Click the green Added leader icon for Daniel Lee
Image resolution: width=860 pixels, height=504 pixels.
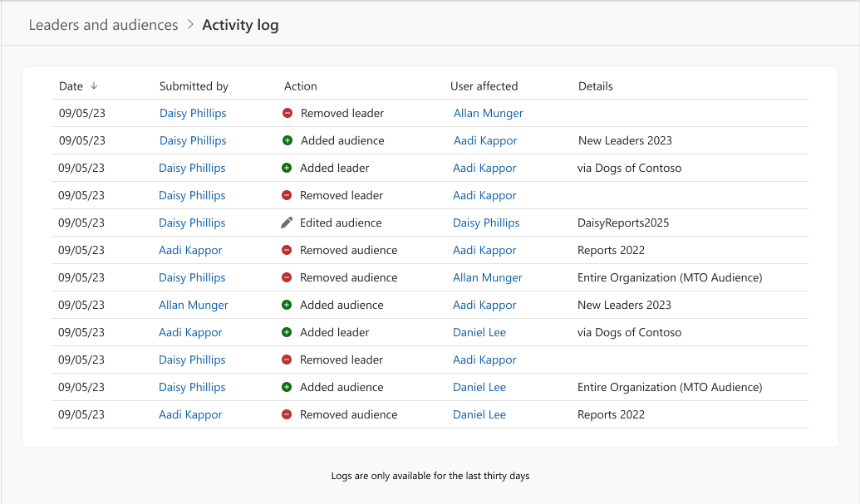coord(287,332)
